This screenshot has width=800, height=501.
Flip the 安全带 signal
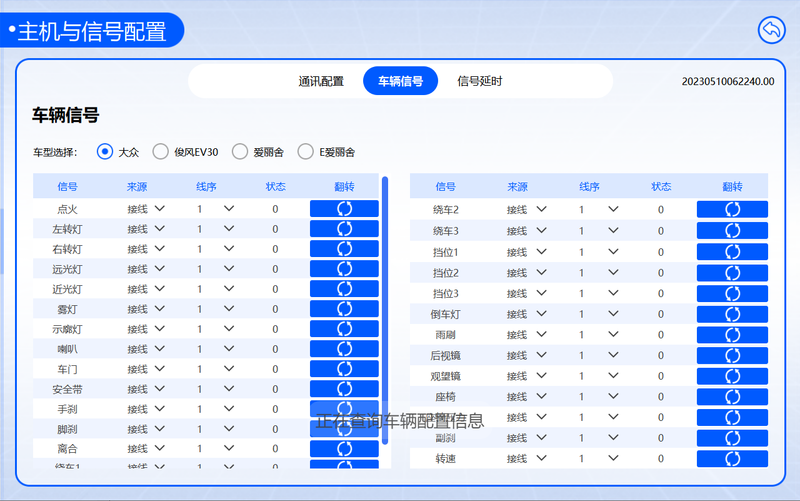click(344, 389)
